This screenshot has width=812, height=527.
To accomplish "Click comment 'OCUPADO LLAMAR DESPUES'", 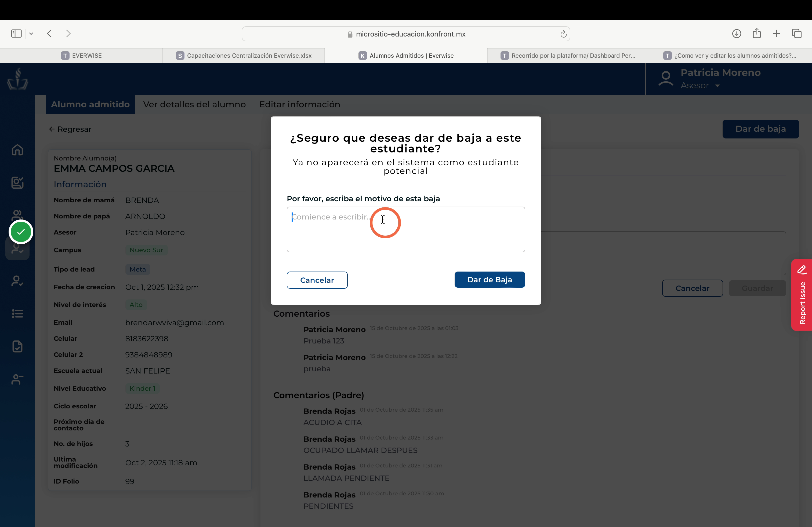I will coord(360,450).
